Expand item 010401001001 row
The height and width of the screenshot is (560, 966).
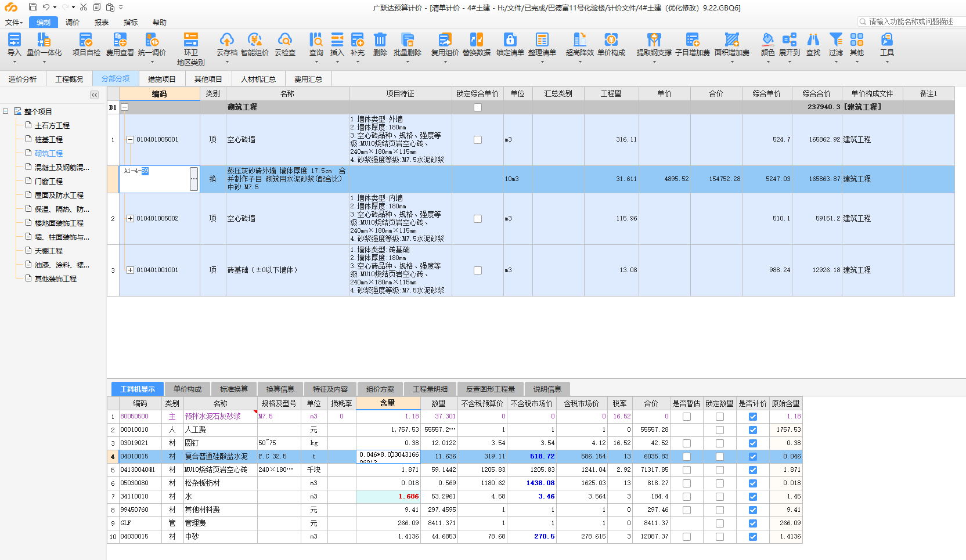pos(131,270)
